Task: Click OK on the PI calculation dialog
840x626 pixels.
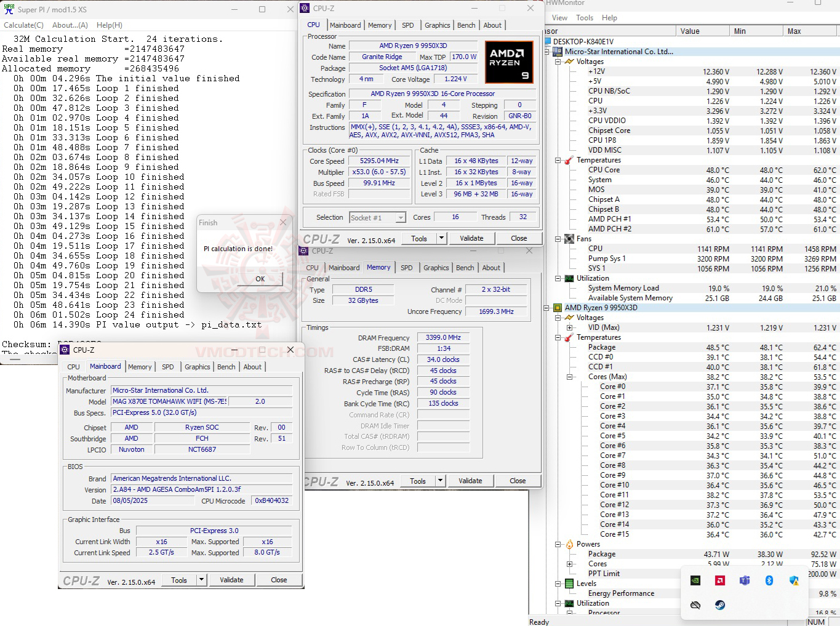Action: tap(259, 278)
